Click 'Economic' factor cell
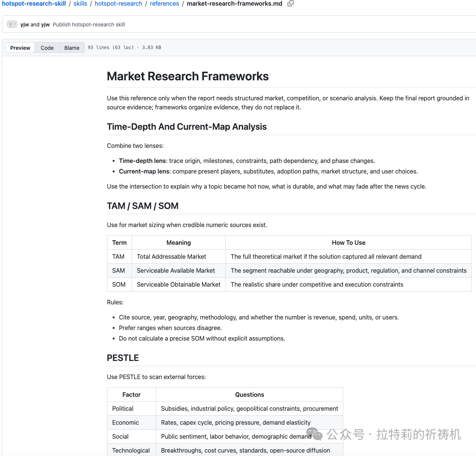This screenshot has width=476, height=456. (x=132, y=423)
